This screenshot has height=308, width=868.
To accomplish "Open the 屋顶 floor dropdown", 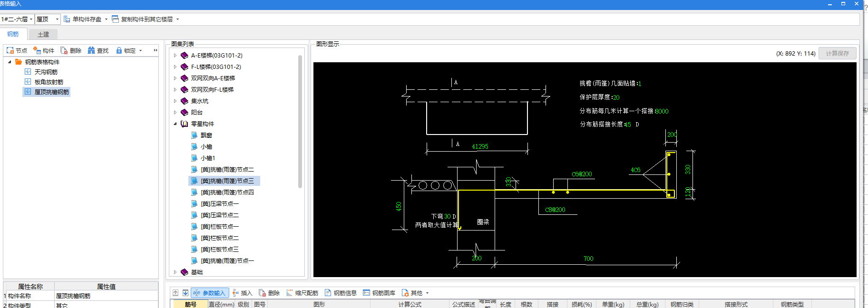I will pyautogui.click(x=48, y=19).
